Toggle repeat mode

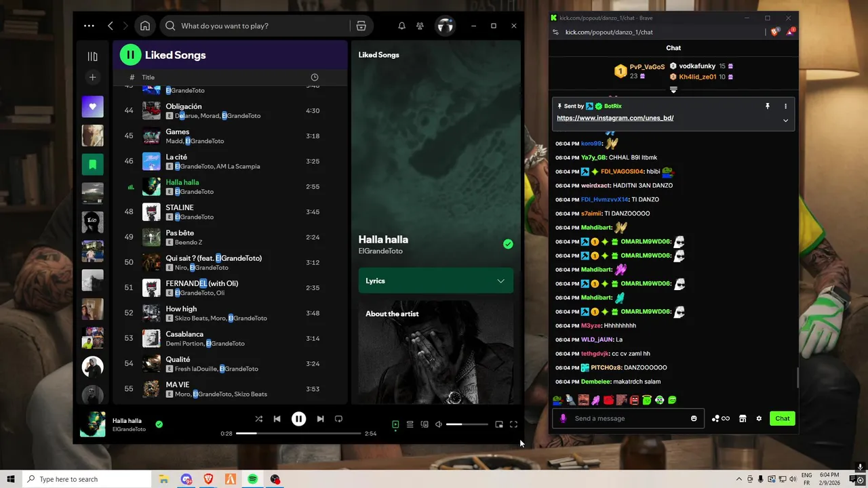338,419
